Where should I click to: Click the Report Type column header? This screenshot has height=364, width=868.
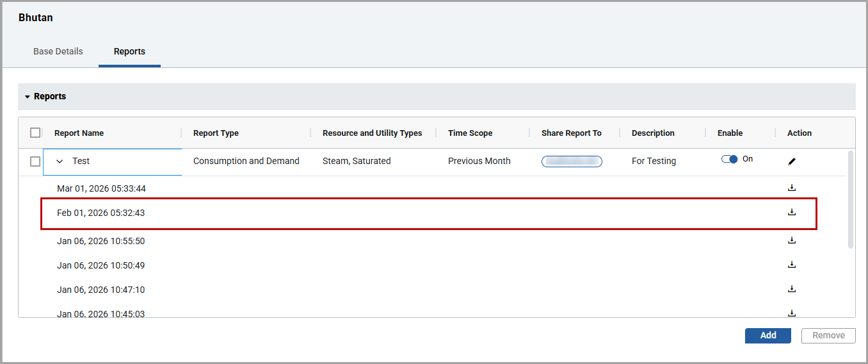click(216, 133)
